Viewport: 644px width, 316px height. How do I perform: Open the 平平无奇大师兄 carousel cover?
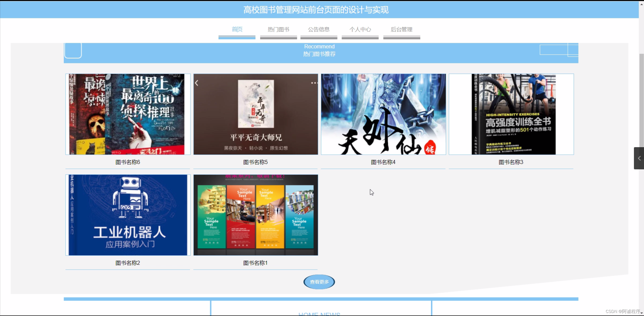[x=255, y=114]
